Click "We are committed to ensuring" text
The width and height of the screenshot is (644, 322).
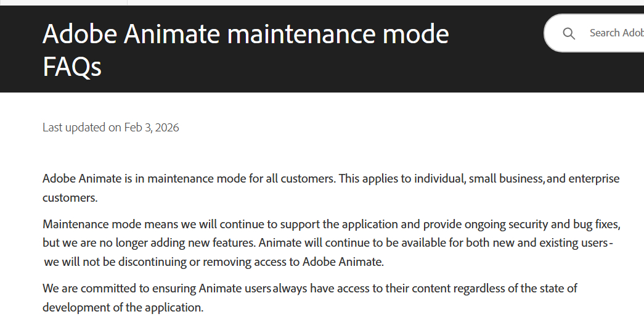pyautogui.click(x=120, y=288)
